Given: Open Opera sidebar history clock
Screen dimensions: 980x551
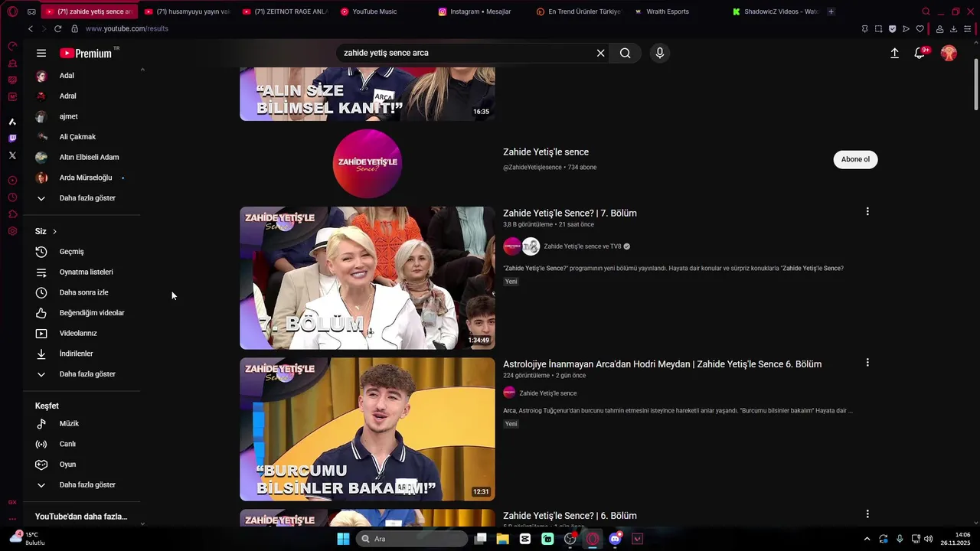Looking at the screenshot, I should (12, 197).
